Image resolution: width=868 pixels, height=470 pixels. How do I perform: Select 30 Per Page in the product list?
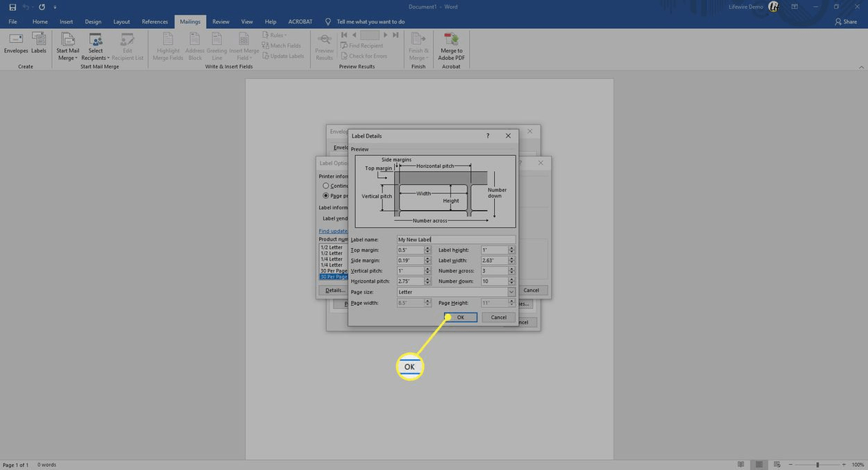[x=333, y=277]
